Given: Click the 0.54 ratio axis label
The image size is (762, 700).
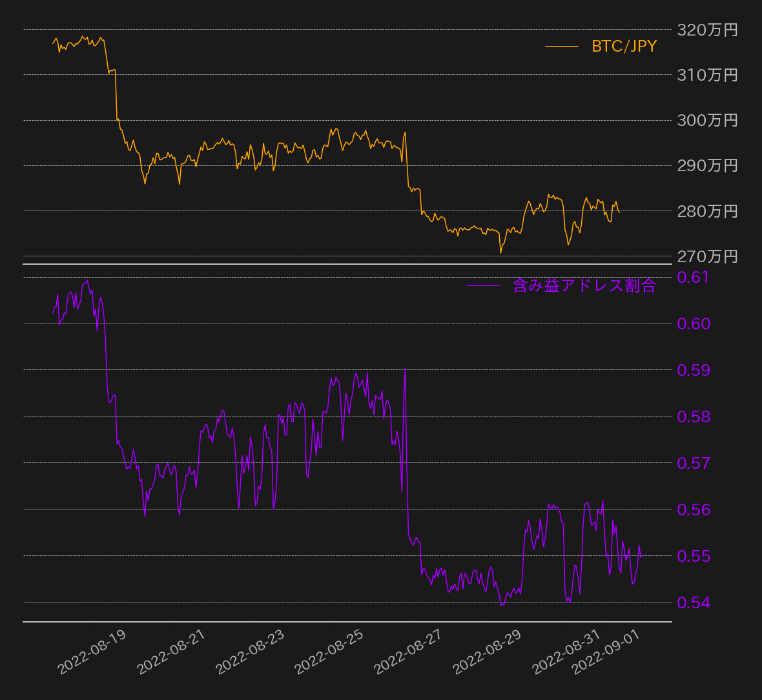Looking at the screenshot, I should point(693,602).
